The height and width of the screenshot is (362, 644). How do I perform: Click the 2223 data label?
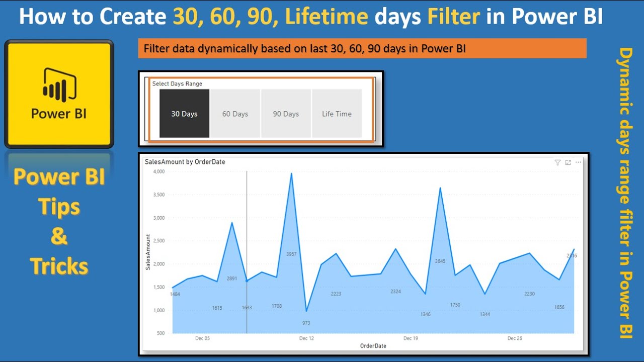coord(336,294)
